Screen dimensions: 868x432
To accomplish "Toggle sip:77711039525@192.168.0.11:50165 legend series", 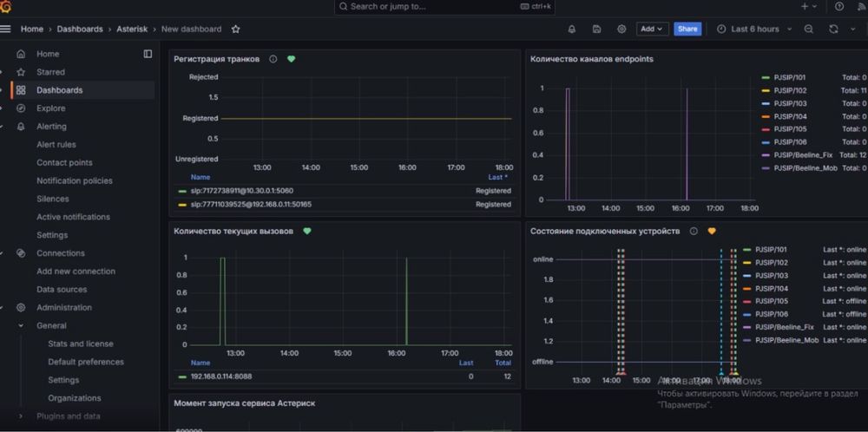I will pyautogui.click(x=252, y=205).
